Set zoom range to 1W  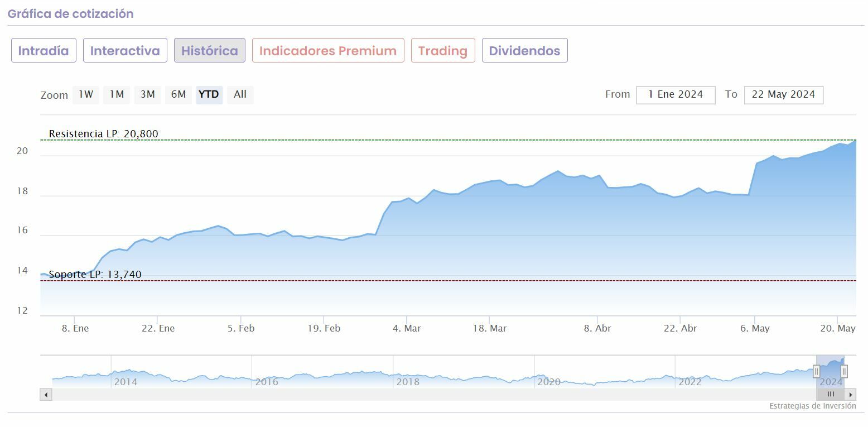tap(86, 94)
